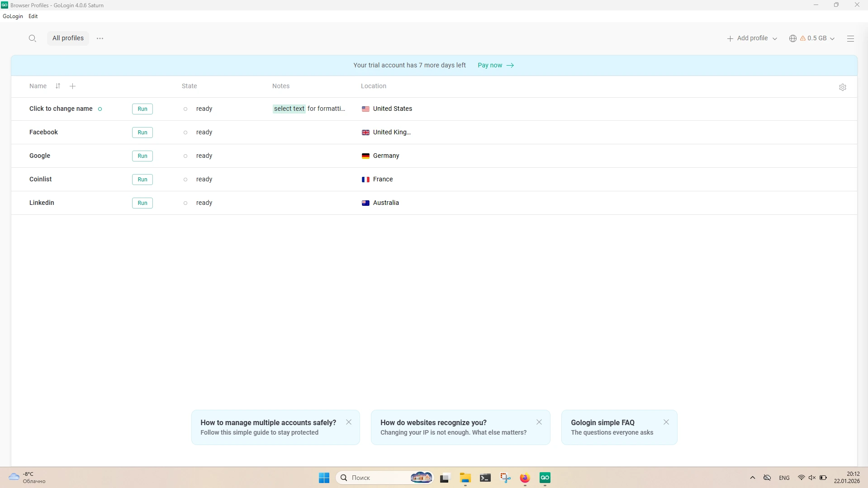Click the Germany flag icon
Image resolution: width=868 pixels, height=488 pixels.
[365, 156]
